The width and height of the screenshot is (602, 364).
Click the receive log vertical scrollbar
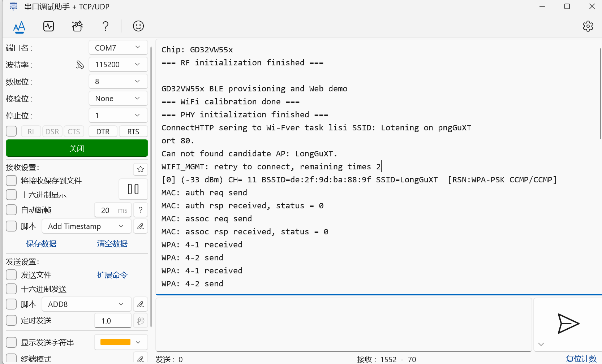pyautogui.click(x=600, y=94)
